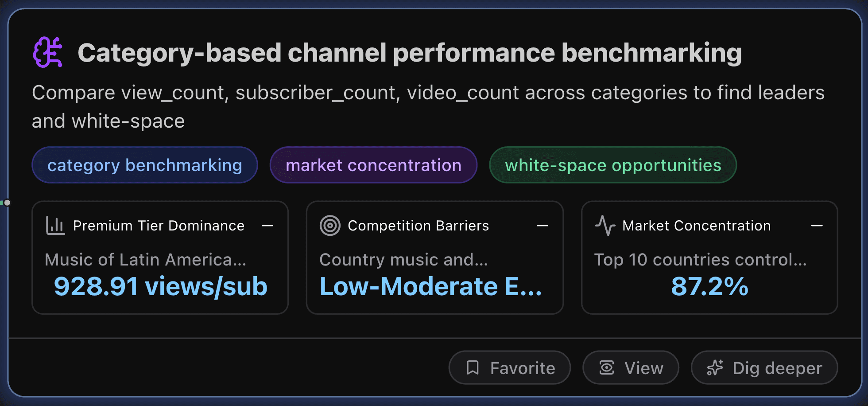Select the card title Category-based channel performance benchmarking

410,52
